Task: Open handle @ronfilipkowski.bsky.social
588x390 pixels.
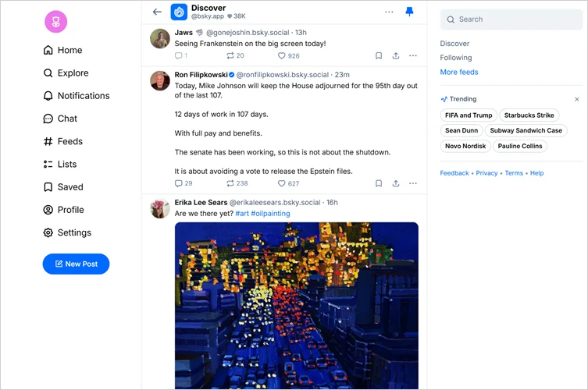Action: 283,75
